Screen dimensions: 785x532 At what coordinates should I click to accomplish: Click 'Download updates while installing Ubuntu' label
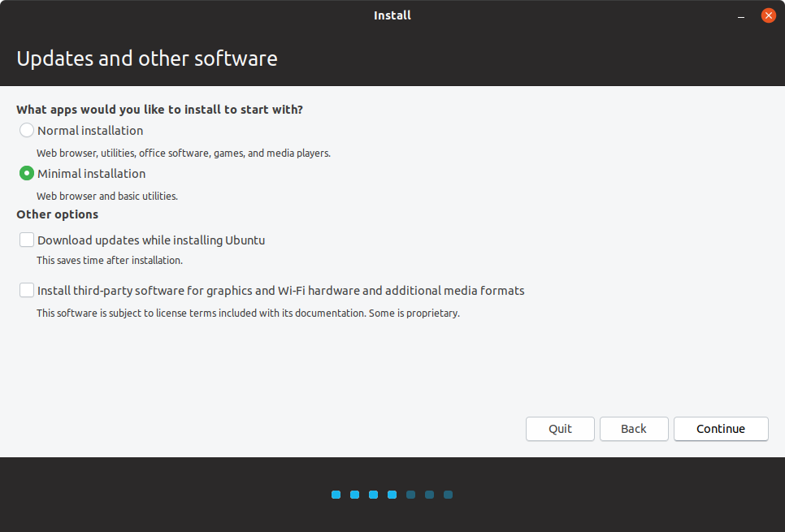coord(151,240)
